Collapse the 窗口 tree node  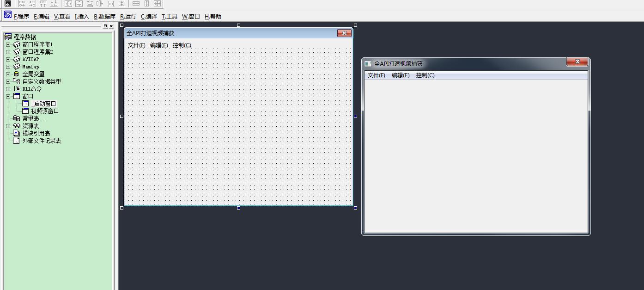tap(8, 96)
